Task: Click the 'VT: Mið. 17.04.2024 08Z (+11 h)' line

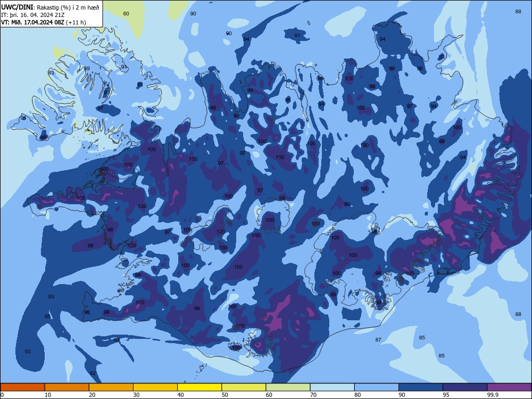Action: coord(44,22)
